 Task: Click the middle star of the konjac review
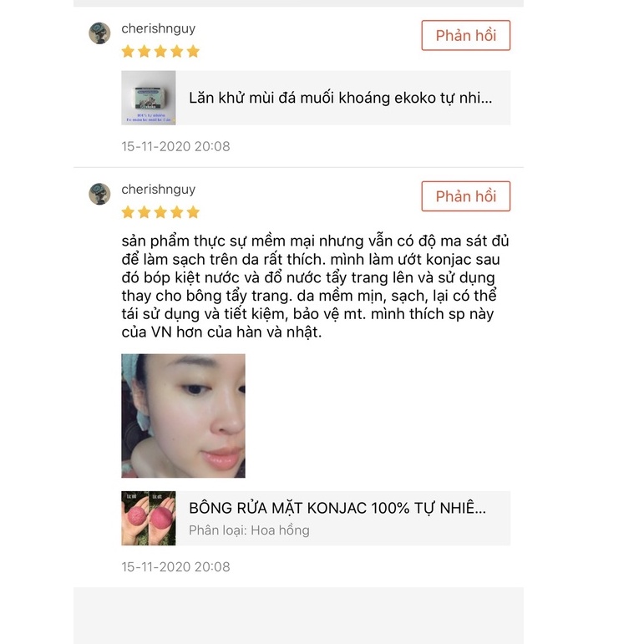[x=160, y=212]
